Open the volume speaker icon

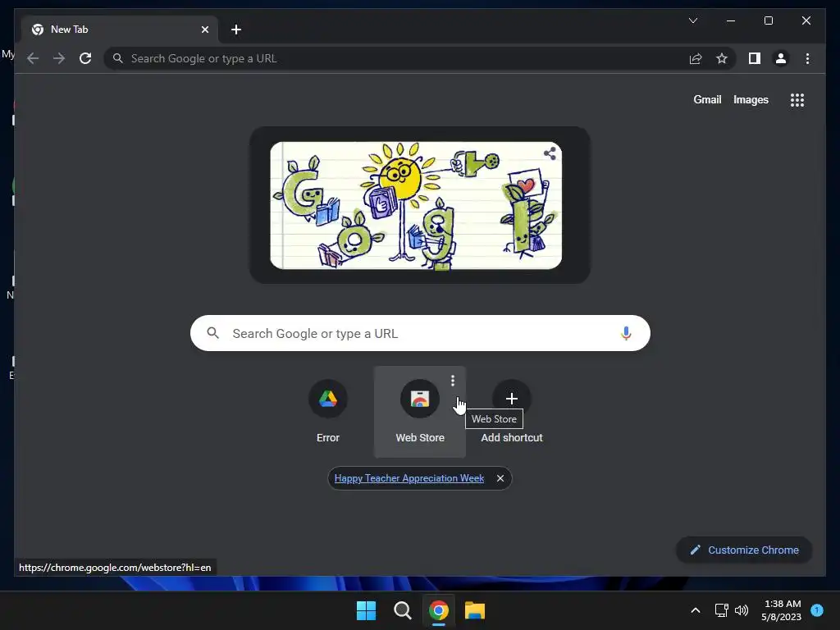tap(742, 610)
